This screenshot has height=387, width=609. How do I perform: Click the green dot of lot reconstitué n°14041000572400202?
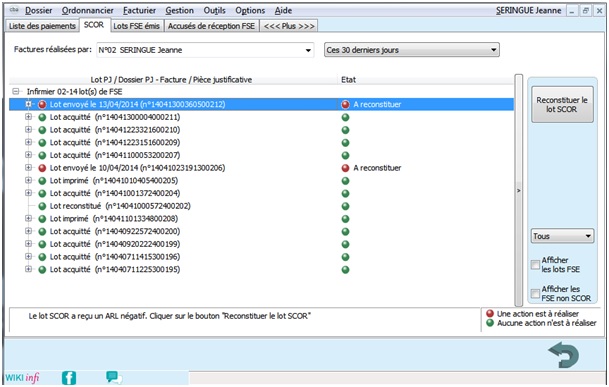(x=42, y=206)
